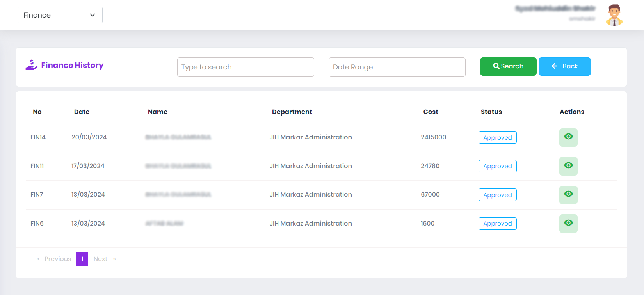This screenshot has height=295, width=644.
Task: Focus the Type to search field
Action: click(x=246, y=67)
